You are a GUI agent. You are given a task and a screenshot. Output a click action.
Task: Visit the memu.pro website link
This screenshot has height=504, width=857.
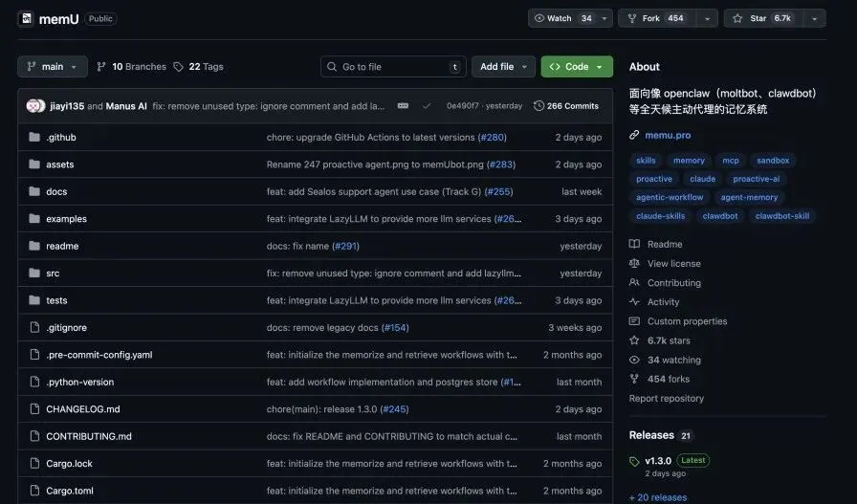click(668, 135)
